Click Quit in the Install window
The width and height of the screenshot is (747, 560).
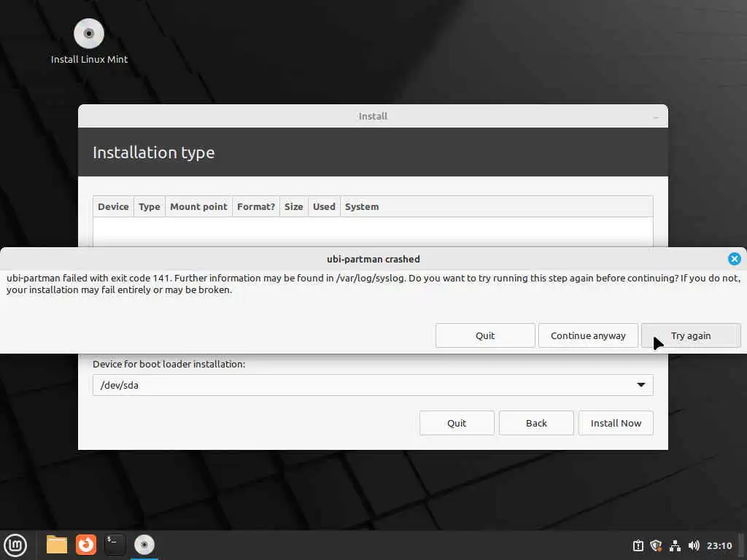click(457, 423)
